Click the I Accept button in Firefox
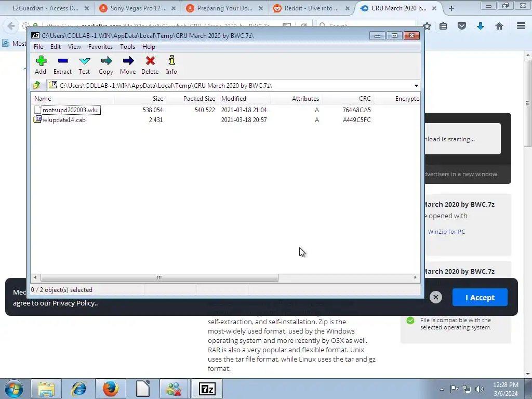Screen dimensions: 532x399 pos(480,298)
